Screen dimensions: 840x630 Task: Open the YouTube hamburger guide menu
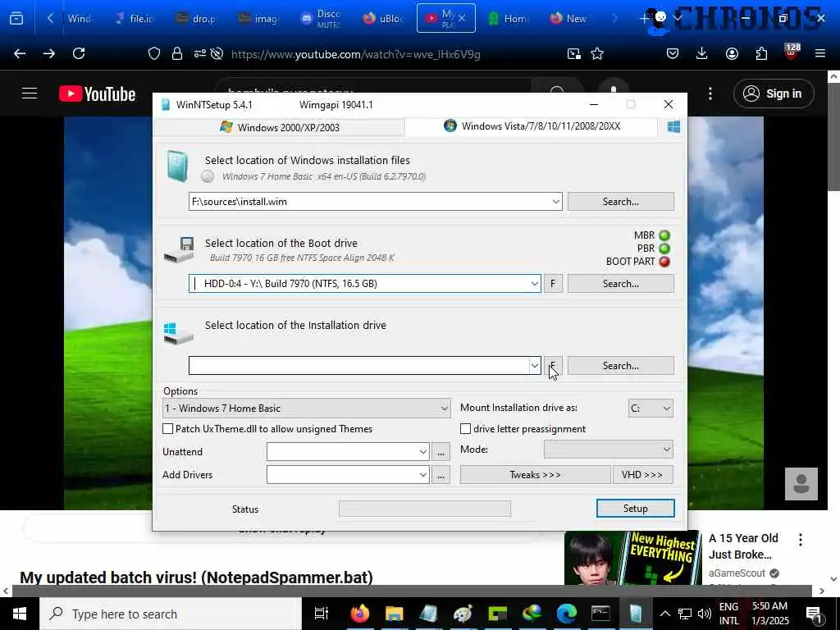(x=30, y=94)
